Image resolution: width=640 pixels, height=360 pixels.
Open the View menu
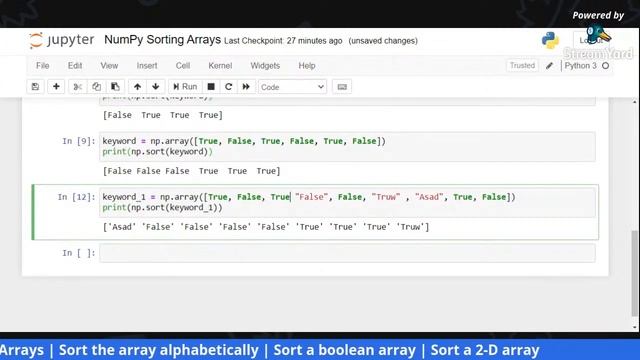[109, 66]
